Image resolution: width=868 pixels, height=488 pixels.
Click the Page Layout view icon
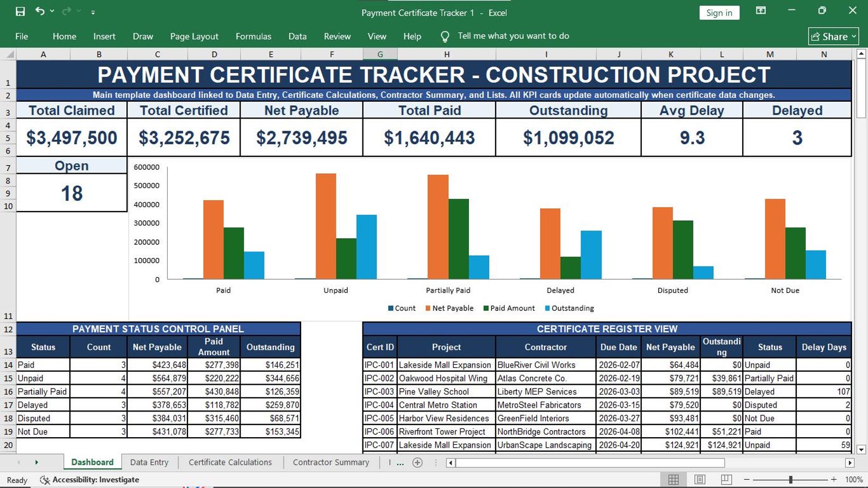click(700, 479)
